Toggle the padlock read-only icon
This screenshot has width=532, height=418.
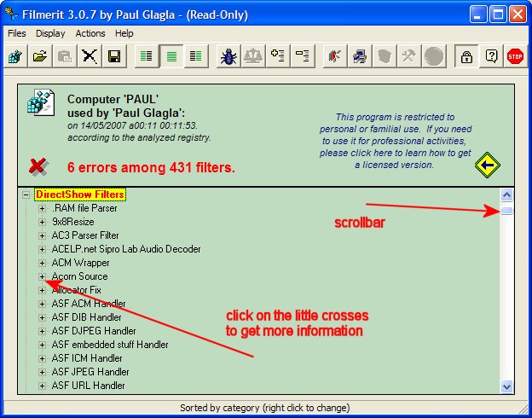(x=466, y=56)
